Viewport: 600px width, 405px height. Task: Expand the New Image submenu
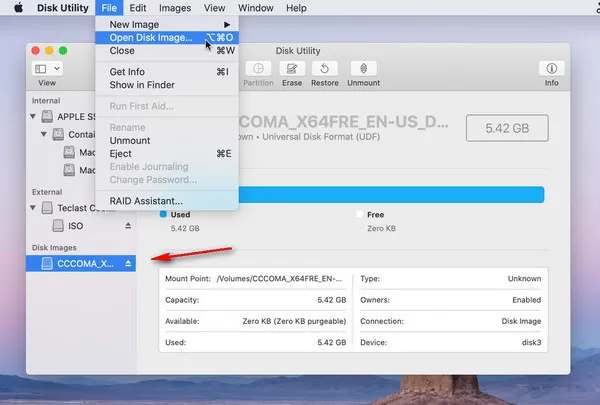tap(167, 24)
